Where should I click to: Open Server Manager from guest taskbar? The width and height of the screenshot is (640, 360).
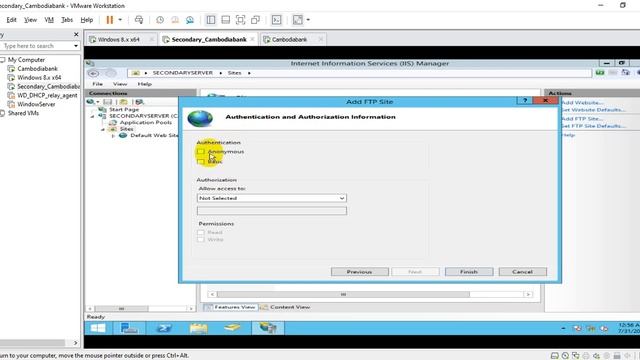pyautogui.click(x=129, y=328)
